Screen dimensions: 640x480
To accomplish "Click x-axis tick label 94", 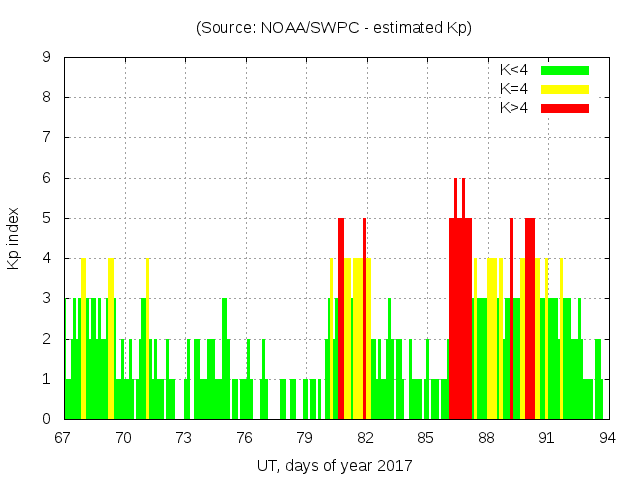I will [x=606, y=437].
